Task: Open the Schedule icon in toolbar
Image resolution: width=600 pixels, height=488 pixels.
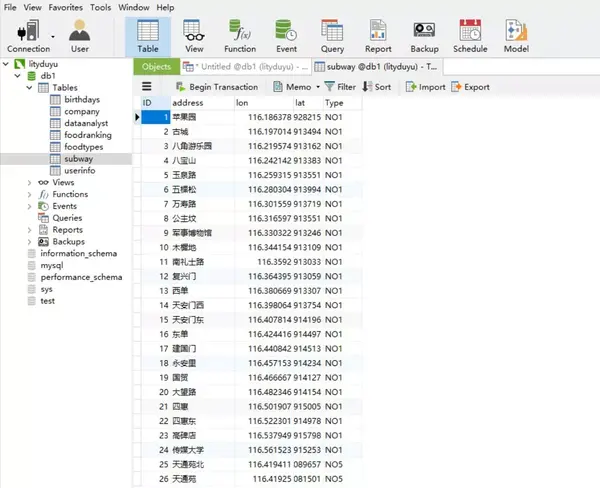Action: (470, 36)
